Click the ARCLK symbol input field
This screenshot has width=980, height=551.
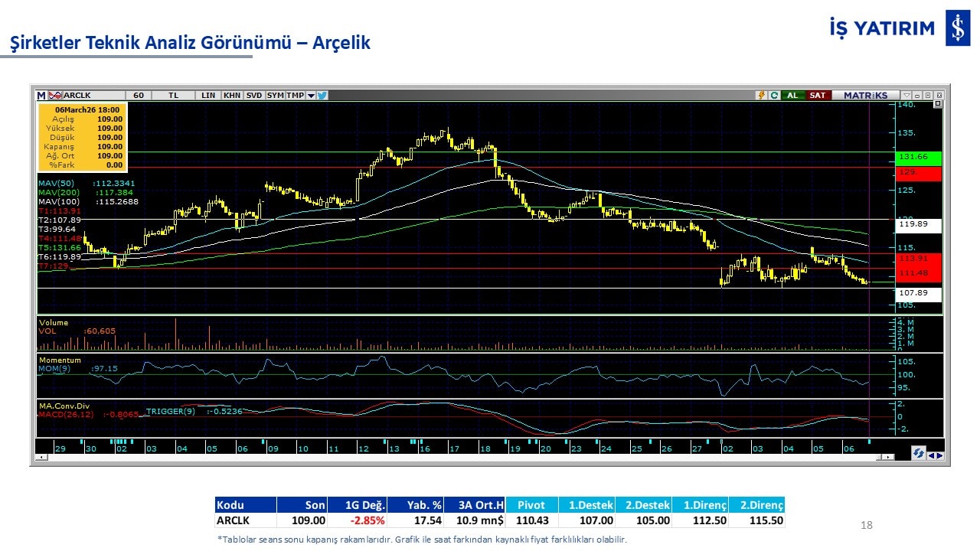(x=90, y=96)
